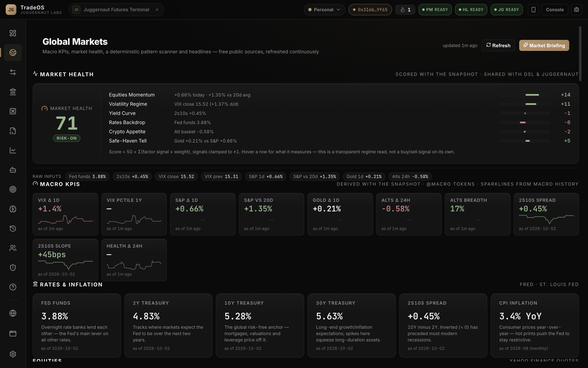Switch to Juggernaut Futures Terminal tab
This screenshot has height=368, width=588.
(116, 10)
